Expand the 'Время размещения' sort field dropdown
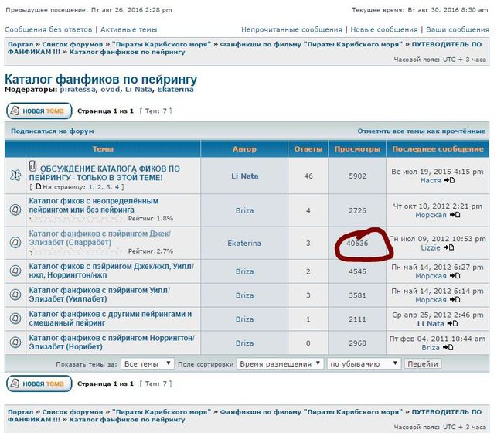The image size is (504, 433). (279, 363)
